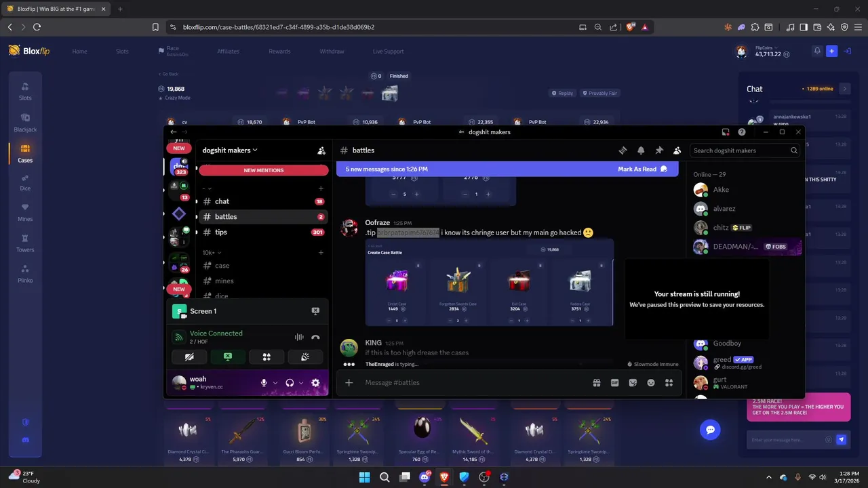Viewport: 868px width, 488px height.
Task: Open Bloxflip notifications bell
Action: point(817,51)
